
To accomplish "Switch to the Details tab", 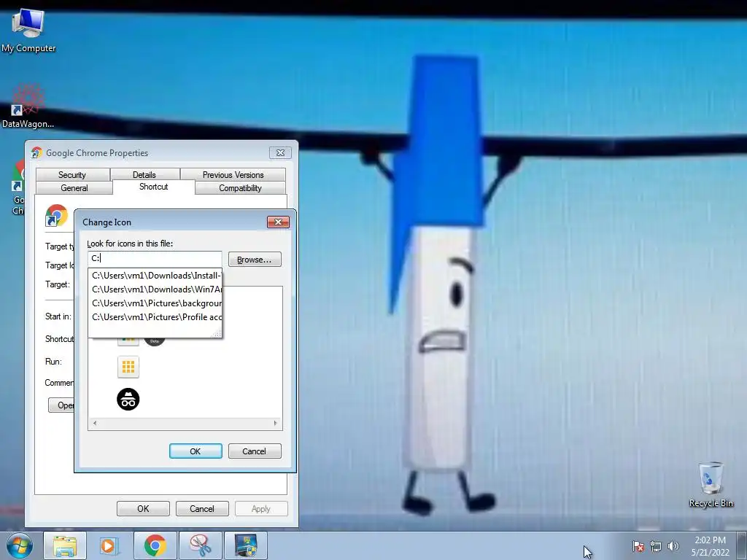I will [144, 175].
